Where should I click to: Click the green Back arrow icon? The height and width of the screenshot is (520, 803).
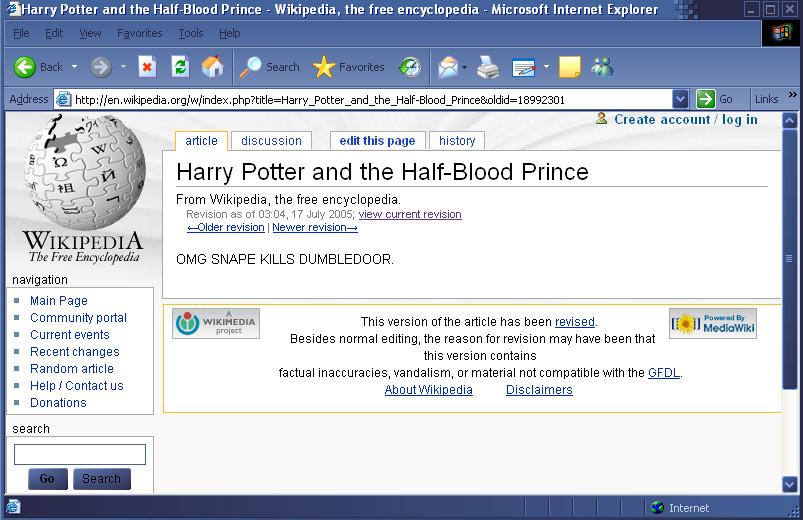[24, 67]
